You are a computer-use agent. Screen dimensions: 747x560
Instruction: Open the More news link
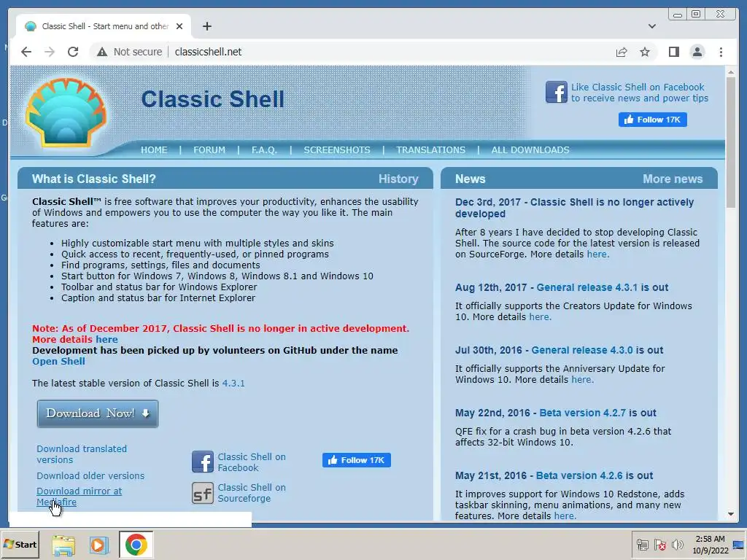point(672,179)
